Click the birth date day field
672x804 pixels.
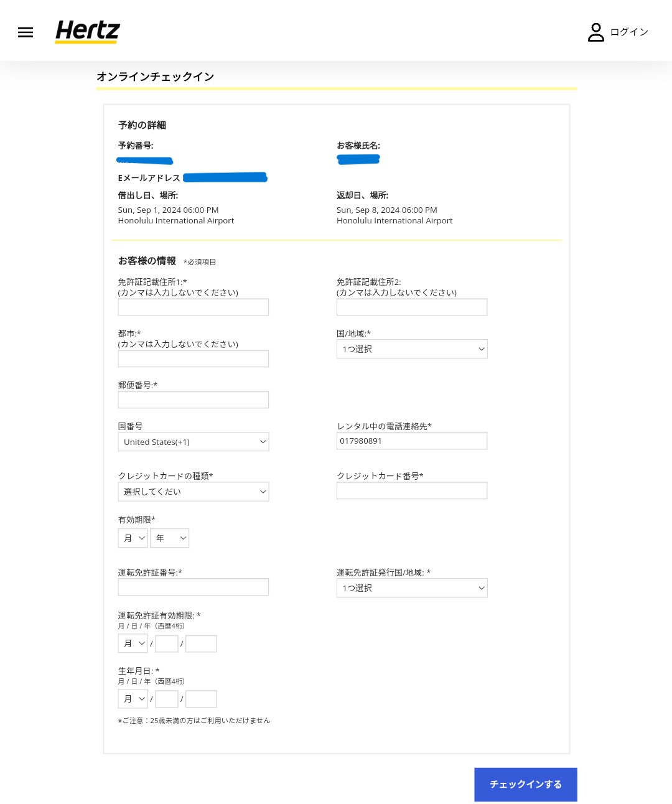(167, 699)
